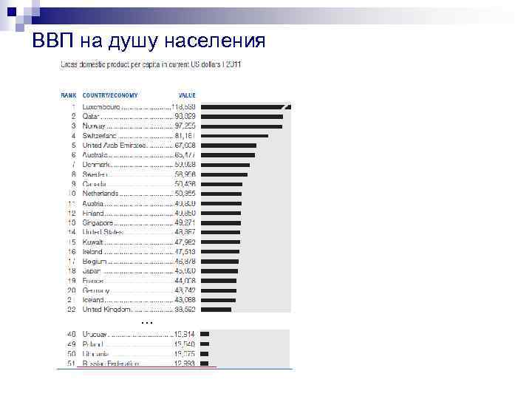Select the "Norway" country name
Image resolution: width=532 pixels, height=399 pixels.
[x=94, y=126]
